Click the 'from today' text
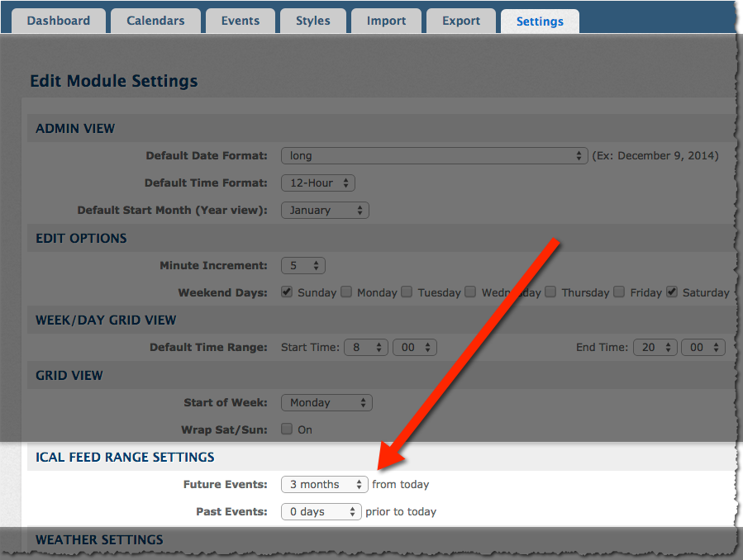 click(x=400, y=485)
